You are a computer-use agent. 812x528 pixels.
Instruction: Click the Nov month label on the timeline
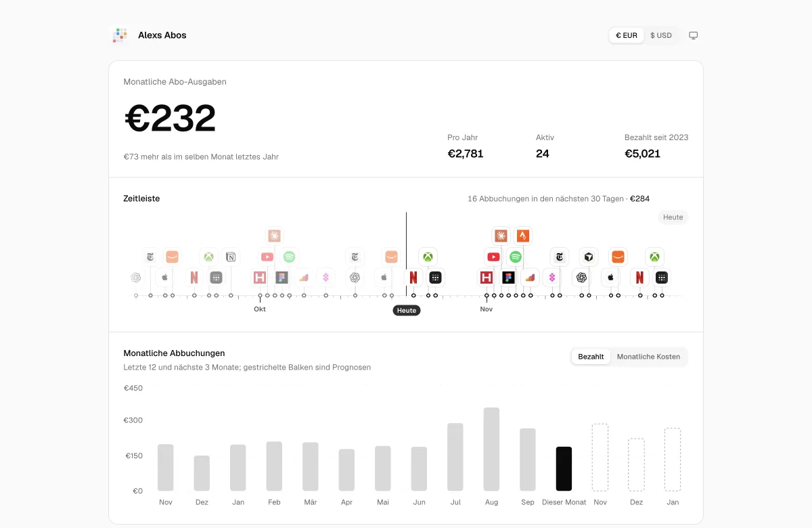[x=487, y=309]
